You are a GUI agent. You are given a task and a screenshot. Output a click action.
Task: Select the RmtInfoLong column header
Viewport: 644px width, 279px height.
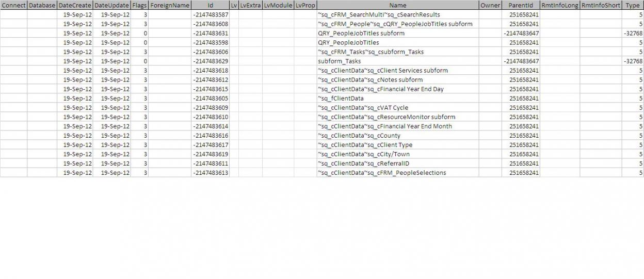559,5
